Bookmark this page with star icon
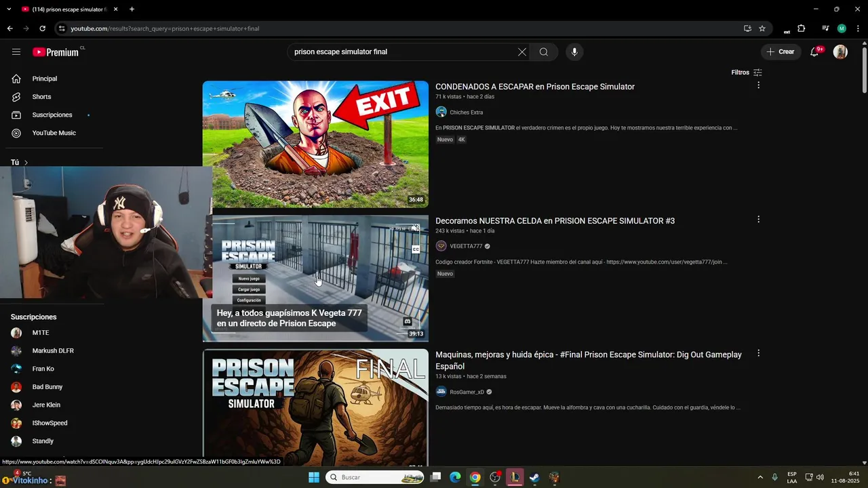 point(762,28)
